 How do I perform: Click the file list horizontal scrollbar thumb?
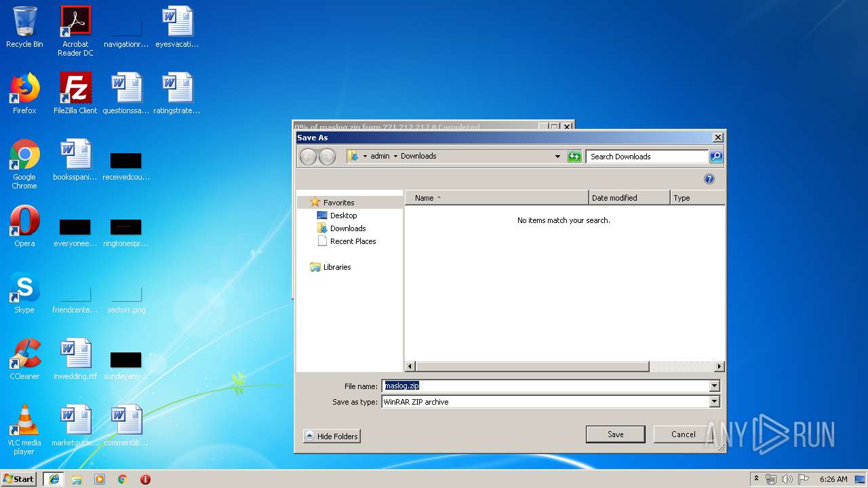(532, 367)
